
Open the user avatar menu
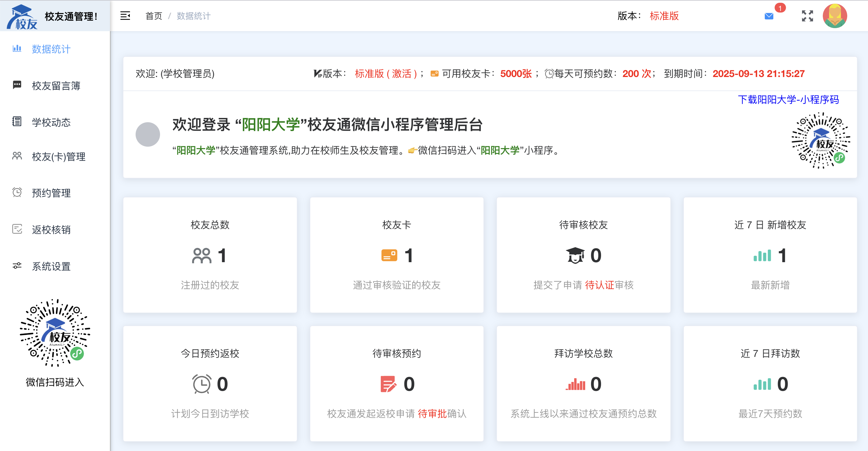pos(835,16)
